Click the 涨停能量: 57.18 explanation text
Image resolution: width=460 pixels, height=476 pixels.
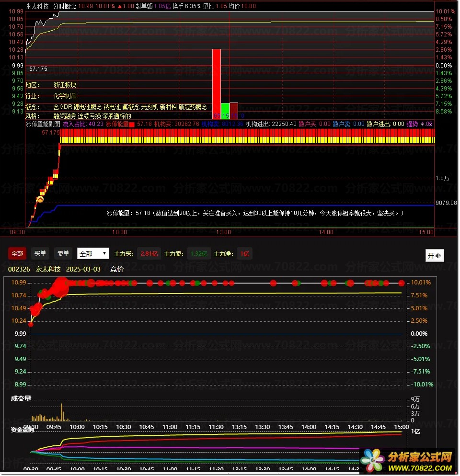pos(255,213)
